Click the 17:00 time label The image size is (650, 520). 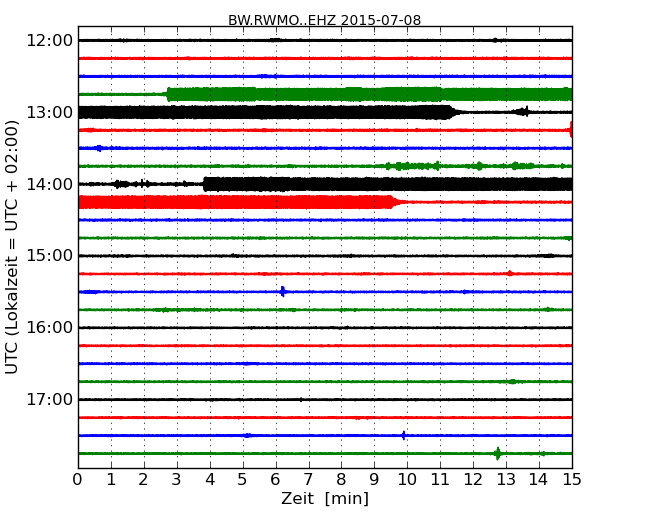click(49, 399)
